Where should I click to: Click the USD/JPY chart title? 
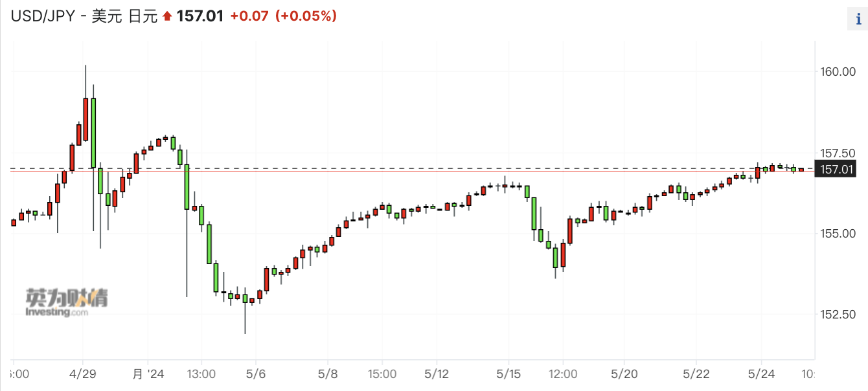point(84,17)
